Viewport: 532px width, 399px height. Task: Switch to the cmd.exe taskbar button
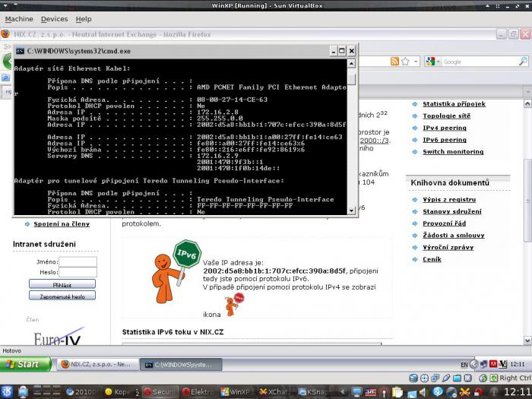181,364
